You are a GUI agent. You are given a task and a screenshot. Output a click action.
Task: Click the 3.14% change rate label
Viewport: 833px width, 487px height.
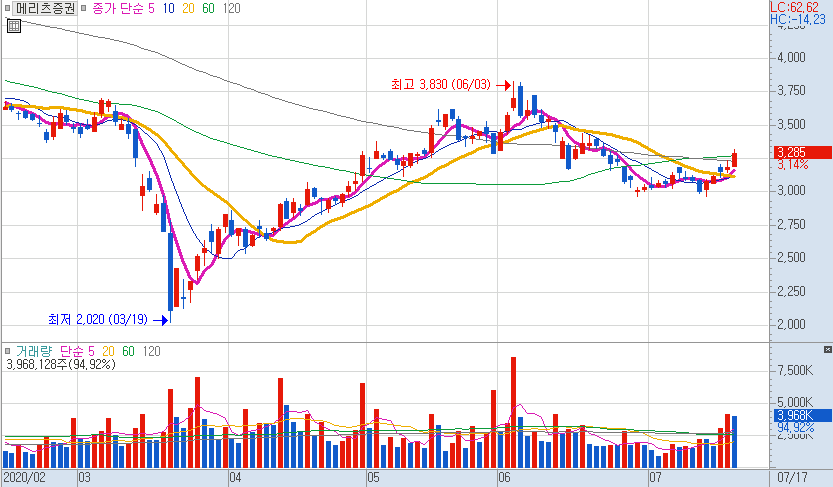tap(793, 165)
